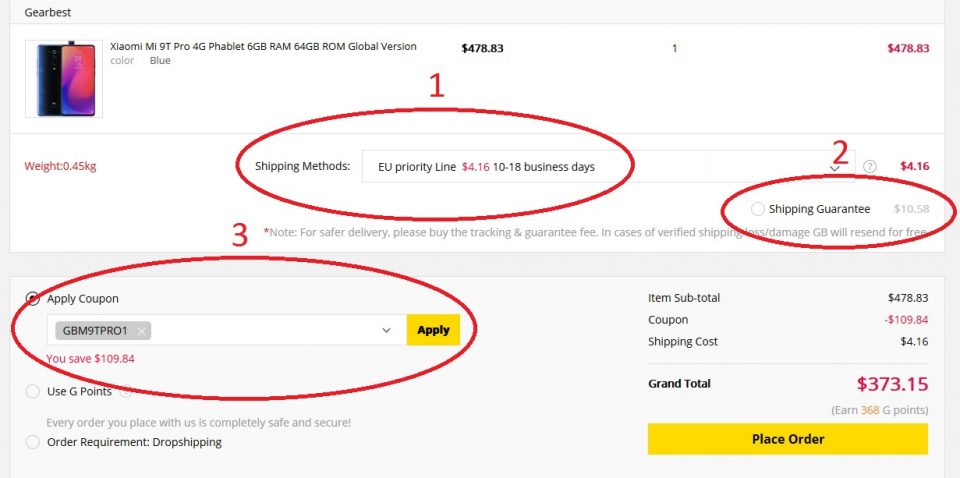The width and height of the screenshot is (960, 478).
Task: Enable the Shipping Guarantee option
Action: point(758,209)
